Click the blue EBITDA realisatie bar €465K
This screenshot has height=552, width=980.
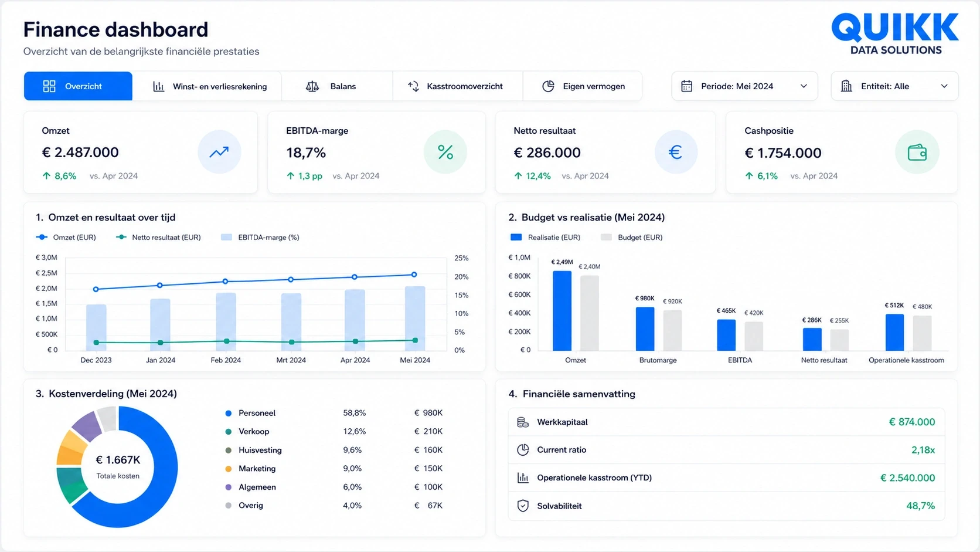pyautogui.click(x=726, y=335)
